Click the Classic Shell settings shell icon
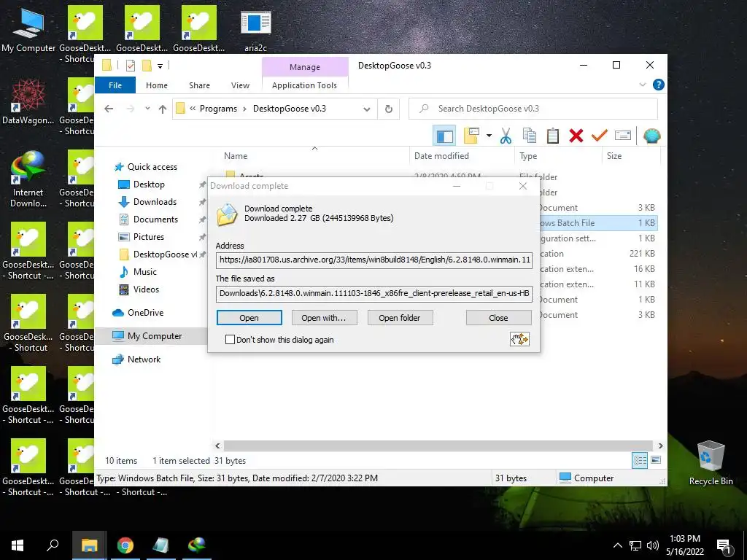The image size is (747, 560). pos(651,136)
